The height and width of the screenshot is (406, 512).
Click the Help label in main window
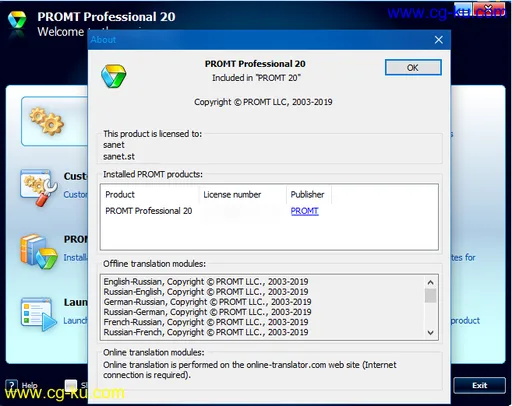tap(30, 386)
